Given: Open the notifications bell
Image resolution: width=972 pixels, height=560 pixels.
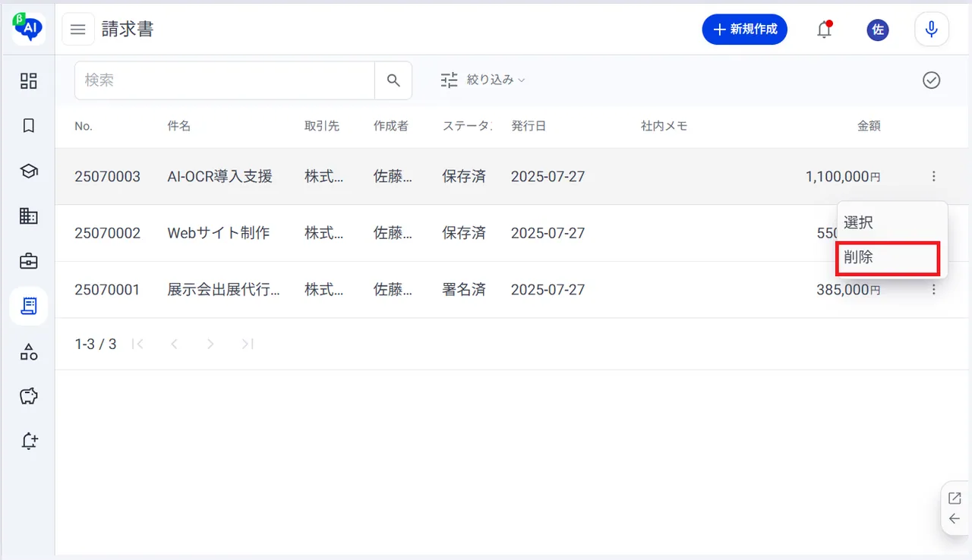Looking at the screenshot, I should (825, 30).
